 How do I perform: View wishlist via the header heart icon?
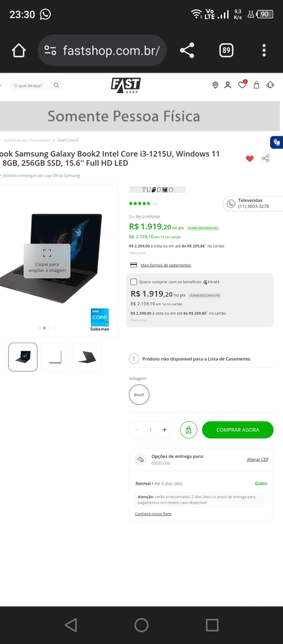click(x=242, y=85)
